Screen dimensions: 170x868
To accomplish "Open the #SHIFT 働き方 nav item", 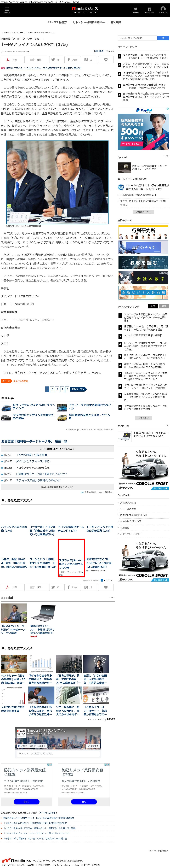I will [57, 23].
